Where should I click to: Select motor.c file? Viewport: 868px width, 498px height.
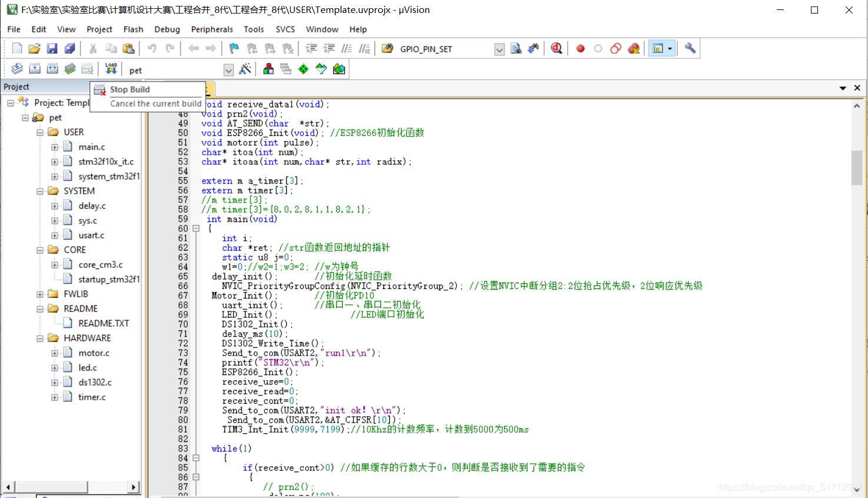94,353
